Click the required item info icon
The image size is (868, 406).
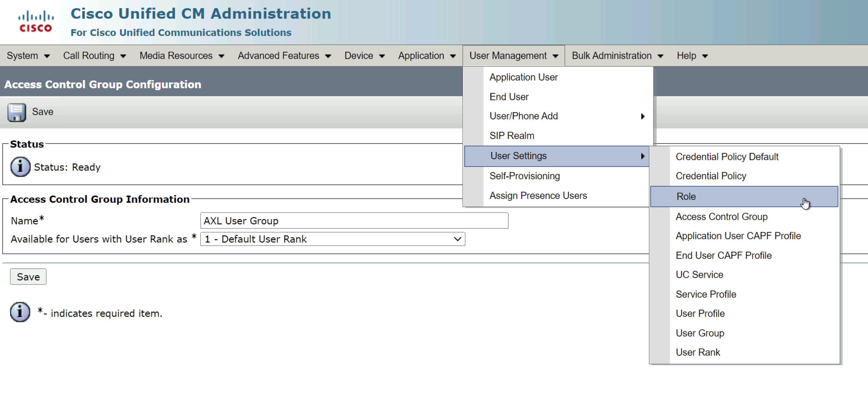tap(20, 312)
